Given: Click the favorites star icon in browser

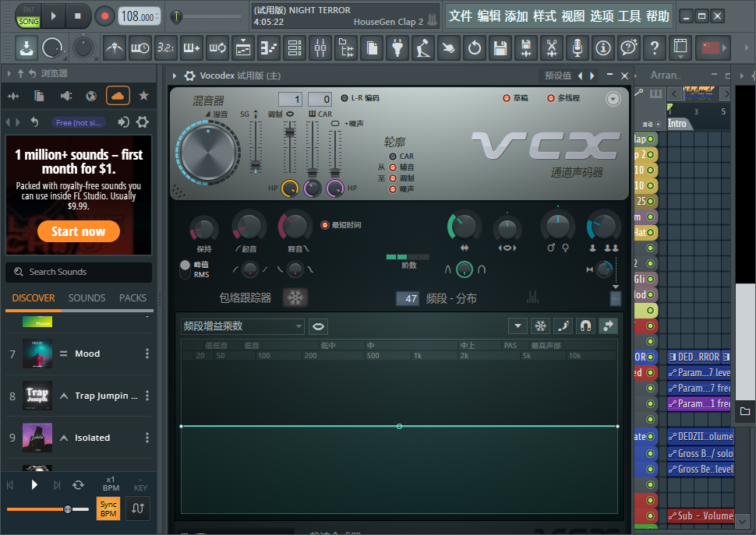Looking at the screenshot, I should tap(143, 96).
